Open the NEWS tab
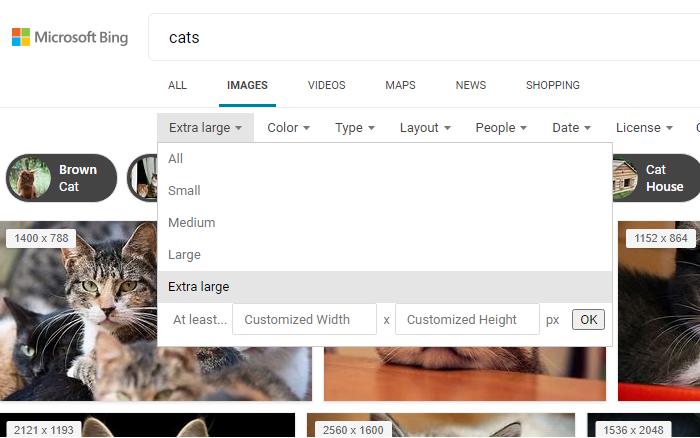 point(471,85)
